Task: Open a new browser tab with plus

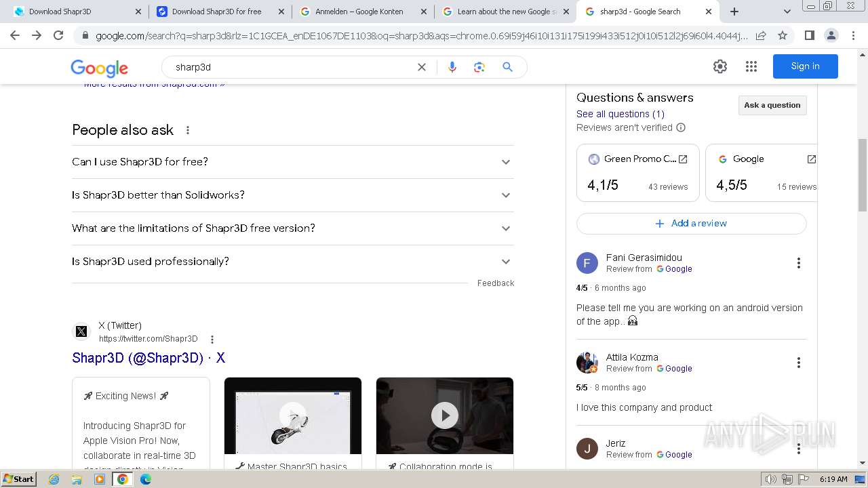Action: point(734,12)
